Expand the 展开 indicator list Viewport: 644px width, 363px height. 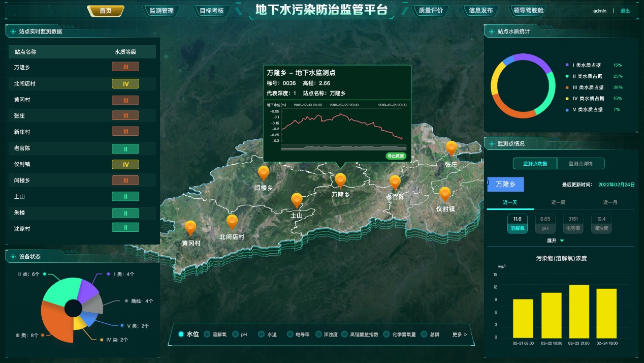coord(555,240)
